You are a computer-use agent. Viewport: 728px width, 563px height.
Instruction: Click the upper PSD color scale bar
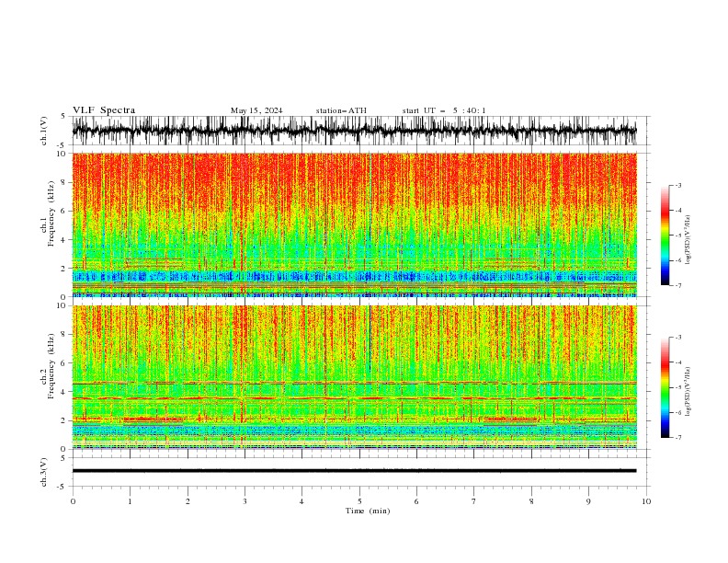click(665, 236)
